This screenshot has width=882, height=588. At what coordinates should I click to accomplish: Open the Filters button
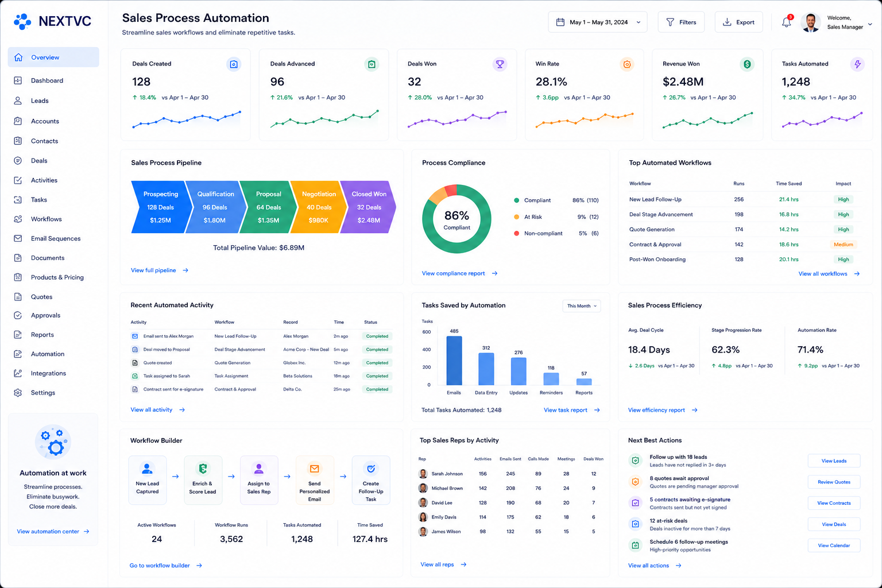tap(681, 22)
